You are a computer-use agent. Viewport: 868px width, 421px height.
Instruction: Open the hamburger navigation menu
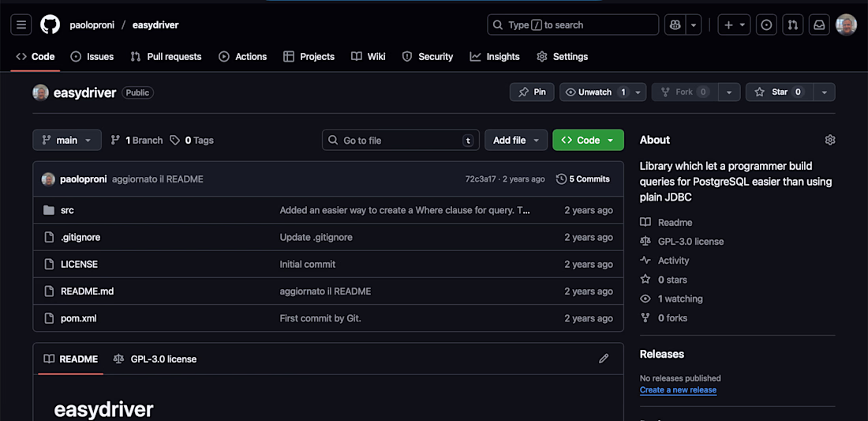[21, 24]
